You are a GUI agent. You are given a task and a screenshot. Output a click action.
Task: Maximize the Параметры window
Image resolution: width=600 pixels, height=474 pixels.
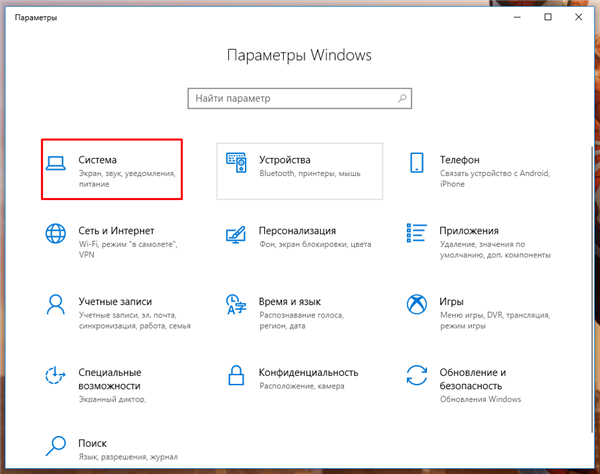coord(548,17)
